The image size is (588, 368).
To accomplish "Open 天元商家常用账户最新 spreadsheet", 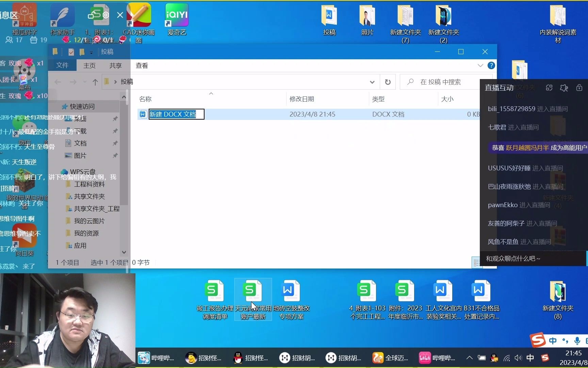I will pos(253,300).
